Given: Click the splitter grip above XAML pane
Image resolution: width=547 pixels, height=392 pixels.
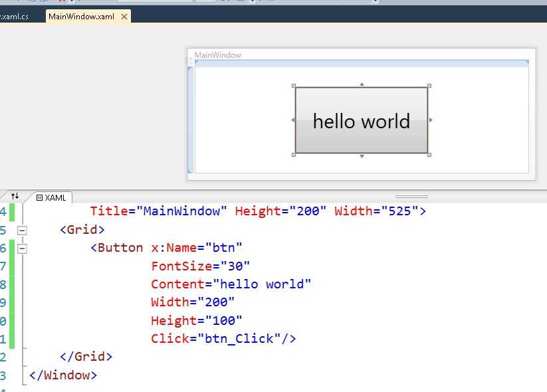Looking at the screenshot, I should (411, 197).
